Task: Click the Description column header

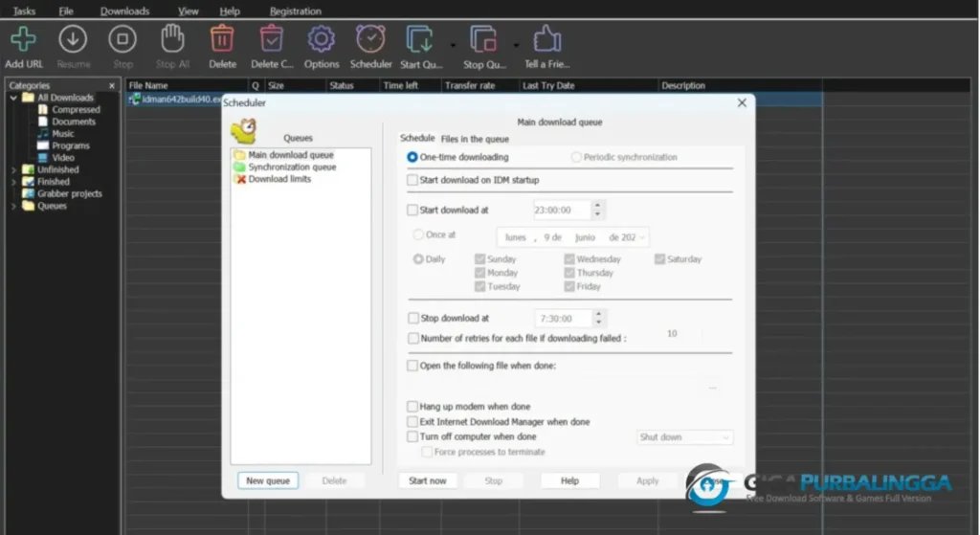Action: [740, 85]
